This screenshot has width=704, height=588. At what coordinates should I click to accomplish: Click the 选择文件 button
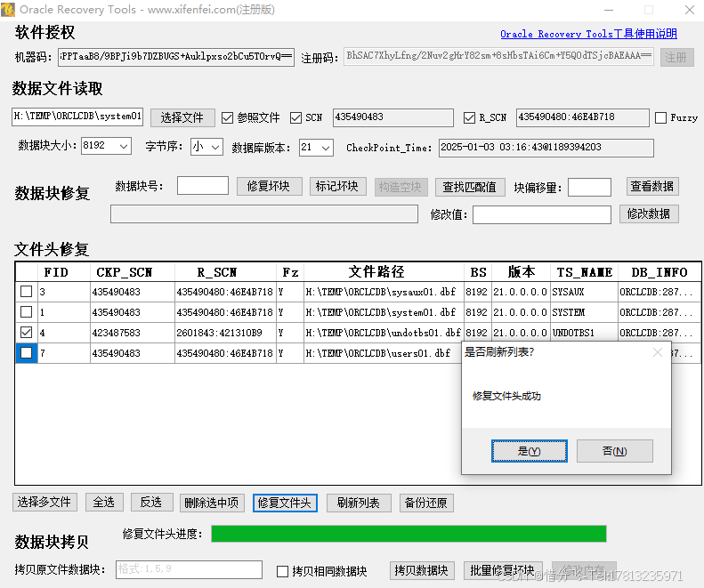(x=182, y=117)
